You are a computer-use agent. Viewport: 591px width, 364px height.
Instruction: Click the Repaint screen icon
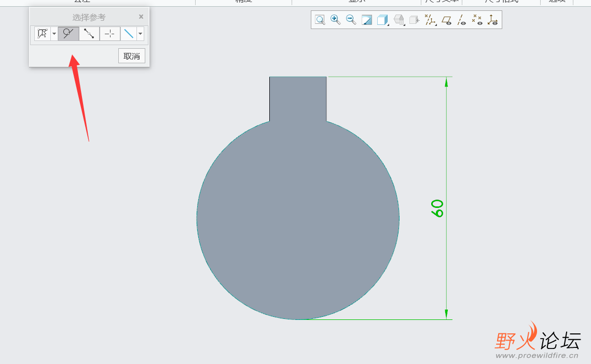(367, 20)
